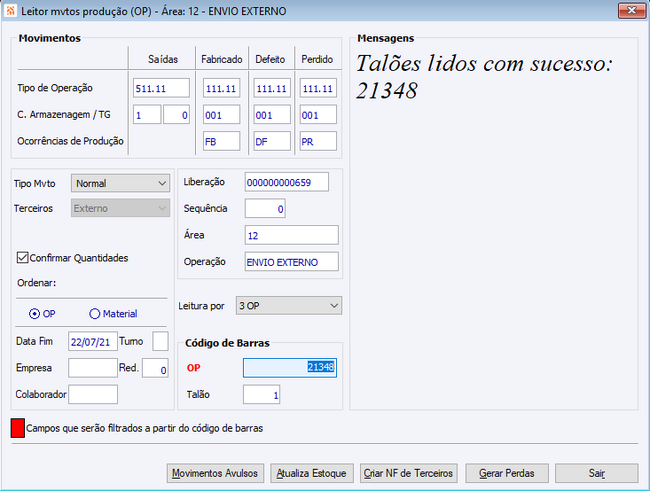Click Criar NF de Terceiros button

coord(409,473)
